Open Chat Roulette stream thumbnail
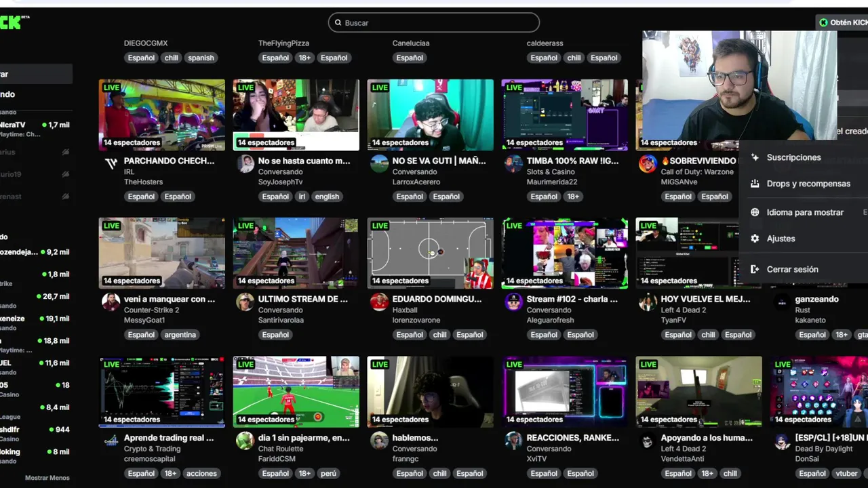The image size is (868, 488). coord(296,392)
